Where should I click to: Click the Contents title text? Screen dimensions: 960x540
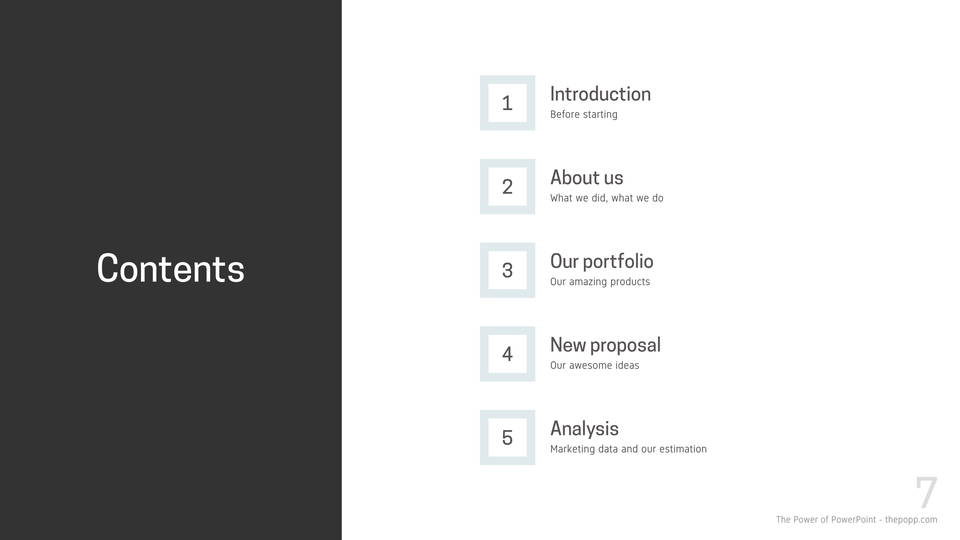click(x=170, y=269)
